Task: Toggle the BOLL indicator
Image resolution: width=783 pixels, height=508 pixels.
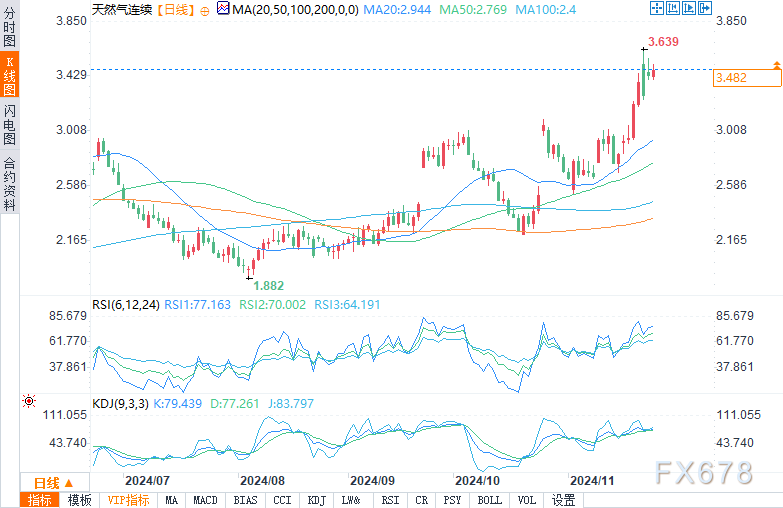Action: point(489,500)
